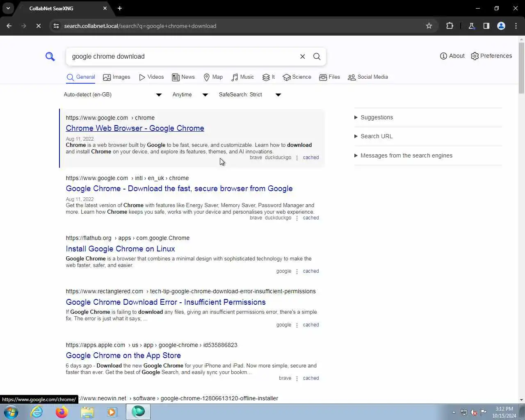
Task: Expand Messages from the search engines
Action: (x=403, y=155)
